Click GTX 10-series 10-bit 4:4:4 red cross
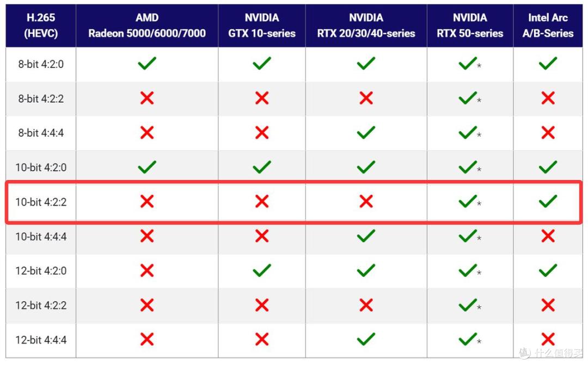The width and height of the screenshot is (588, 365). (x=262, y=236)
